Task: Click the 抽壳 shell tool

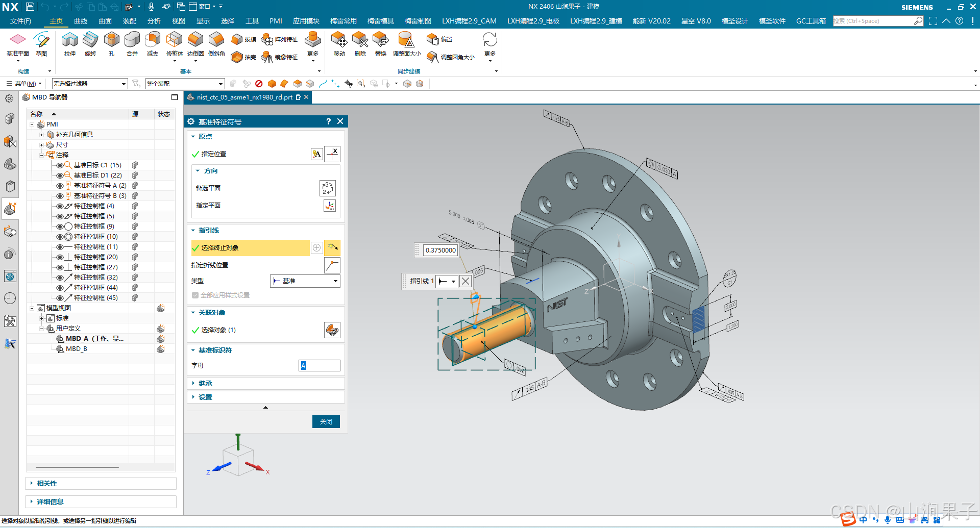Action: [x=243, y=57]
